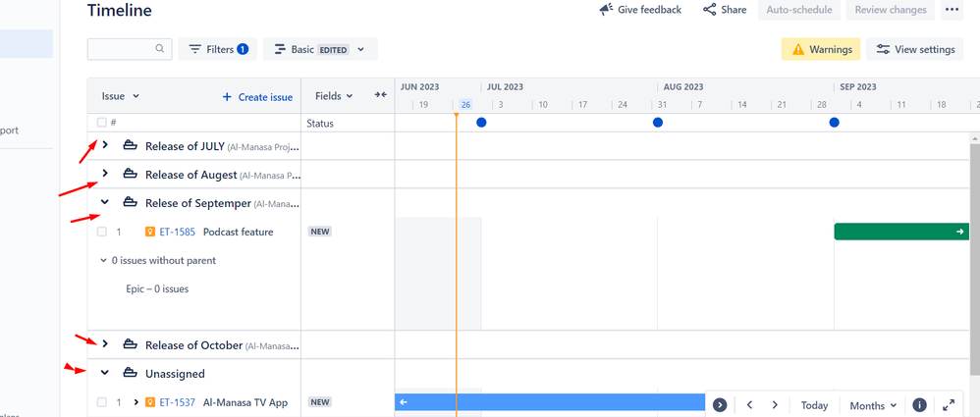
Task: Click the magnifier icon in search box
Action: coord(160,49)
